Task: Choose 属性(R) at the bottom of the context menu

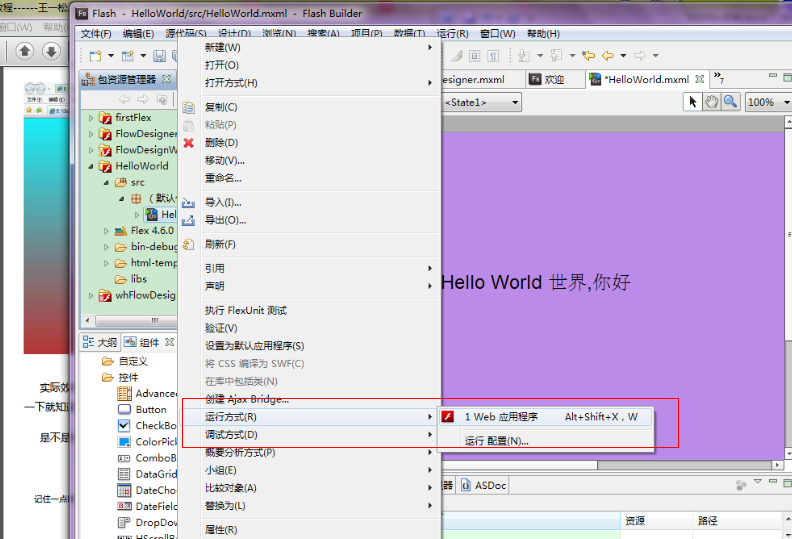Action: click(x=309, y=529)
